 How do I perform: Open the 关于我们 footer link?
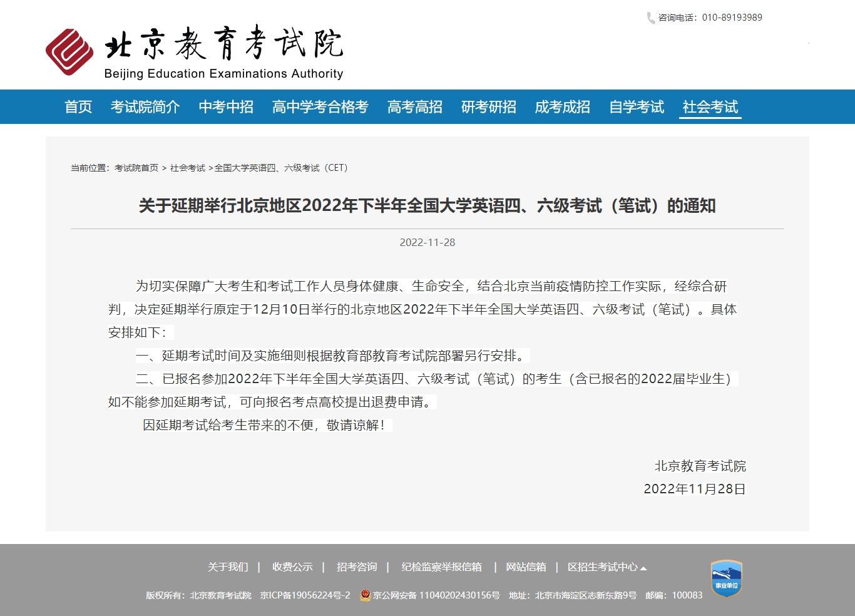228,567
